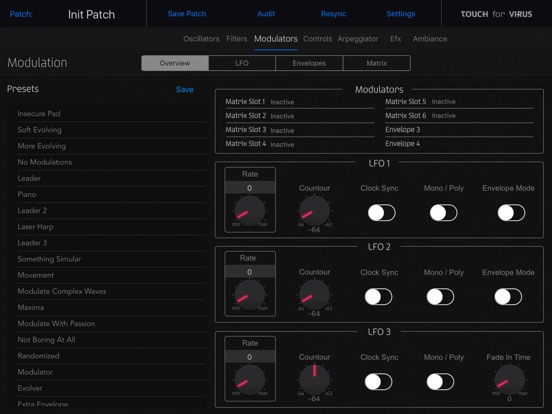Click the LFO 2 Rate value field

[x=250, y=272]
